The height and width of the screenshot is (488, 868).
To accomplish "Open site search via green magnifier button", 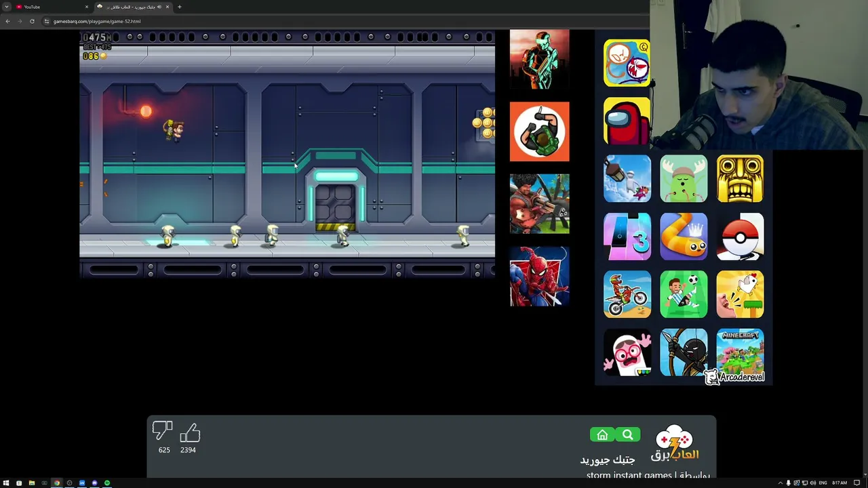I will (628, 435).
